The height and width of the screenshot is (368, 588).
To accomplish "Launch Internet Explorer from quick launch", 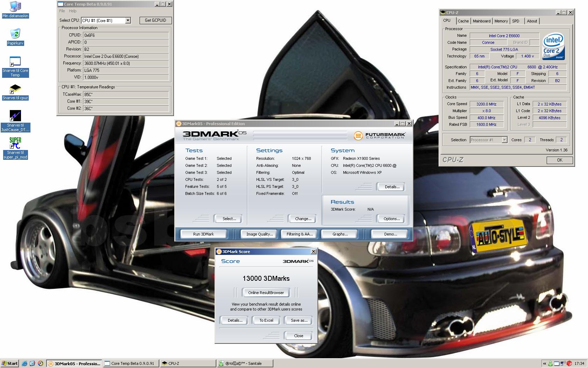I will 24,363.
